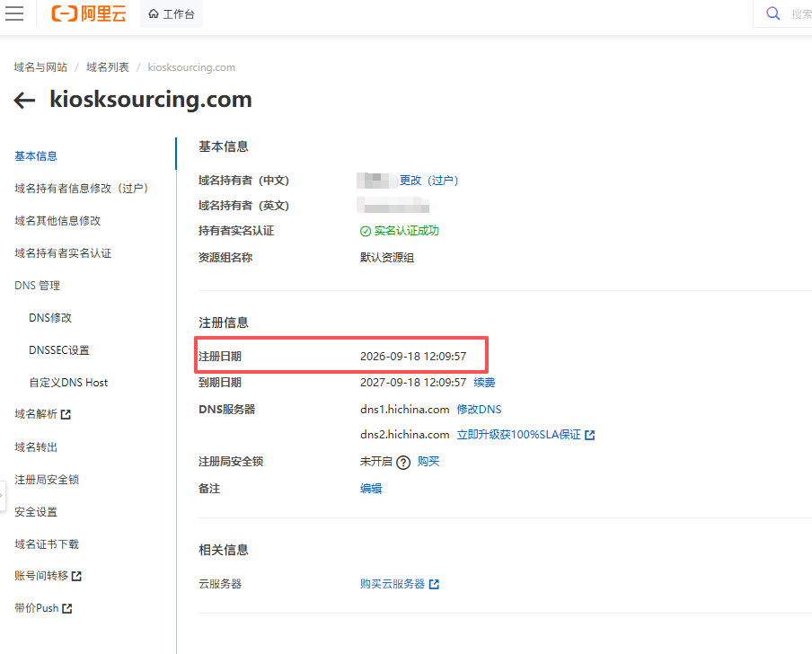Expand the collapsed side panel handle
This screenshot has height=654, width=812.
(x=3, y=496)
